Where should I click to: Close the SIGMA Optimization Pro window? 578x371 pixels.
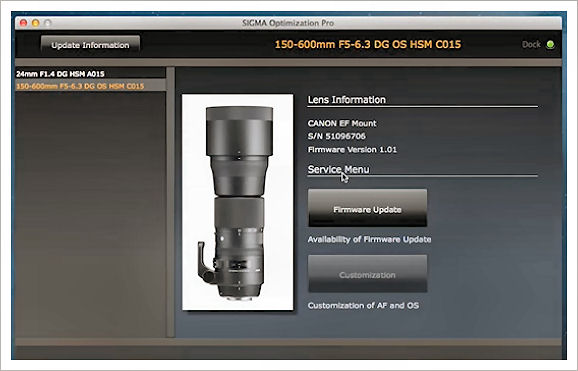click(x=23, y=23)
